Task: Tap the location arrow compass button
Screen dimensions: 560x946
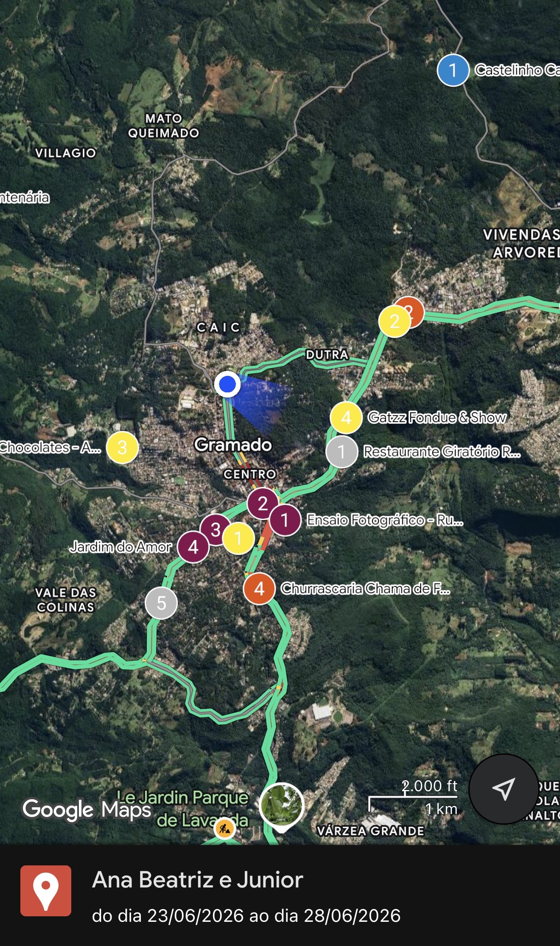Action: [504, 789]
